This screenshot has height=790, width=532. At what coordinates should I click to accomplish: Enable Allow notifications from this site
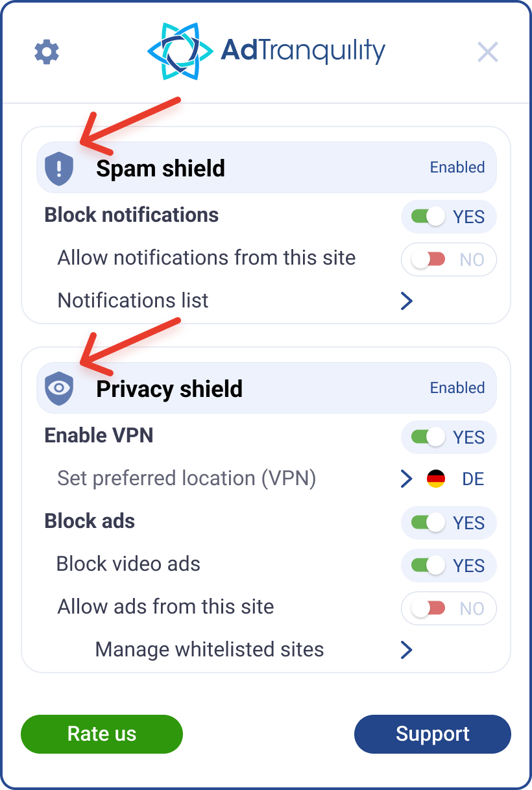click(x=429, y=259)
